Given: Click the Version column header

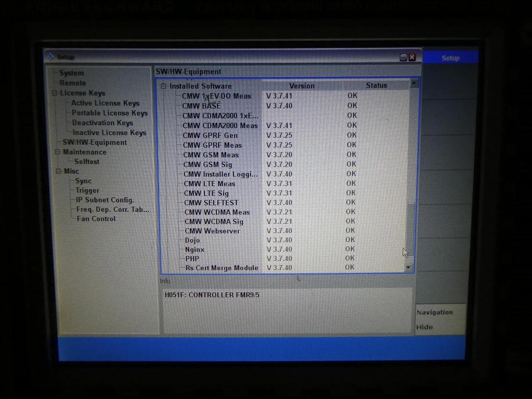Looking at the screenshot, I should [302, 86].
